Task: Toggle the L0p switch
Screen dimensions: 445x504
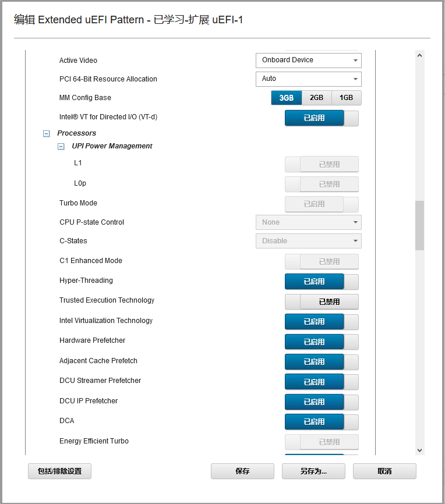Action: (x=322, y=184)
